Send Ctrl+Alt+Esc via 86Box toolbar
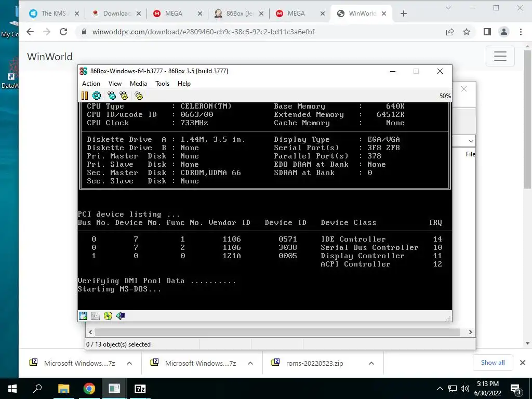Image resolution: width=532 pixels, height=399 pixels. [124, 96]
